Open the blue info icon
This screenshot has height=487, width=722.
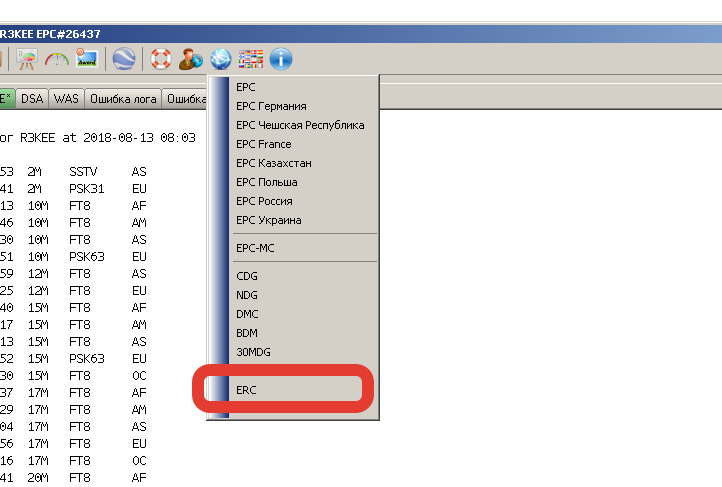pos(281,59)
